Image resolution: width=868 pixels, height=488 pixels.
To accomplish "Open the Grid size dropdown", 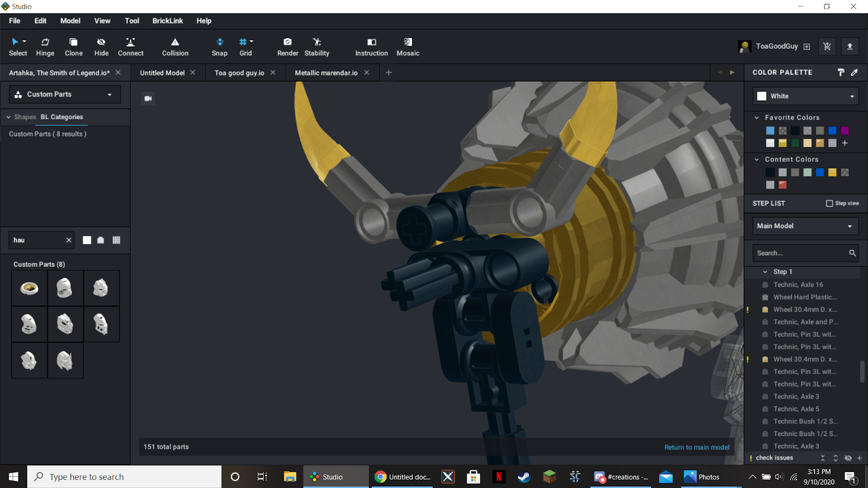I will point(251,42).
